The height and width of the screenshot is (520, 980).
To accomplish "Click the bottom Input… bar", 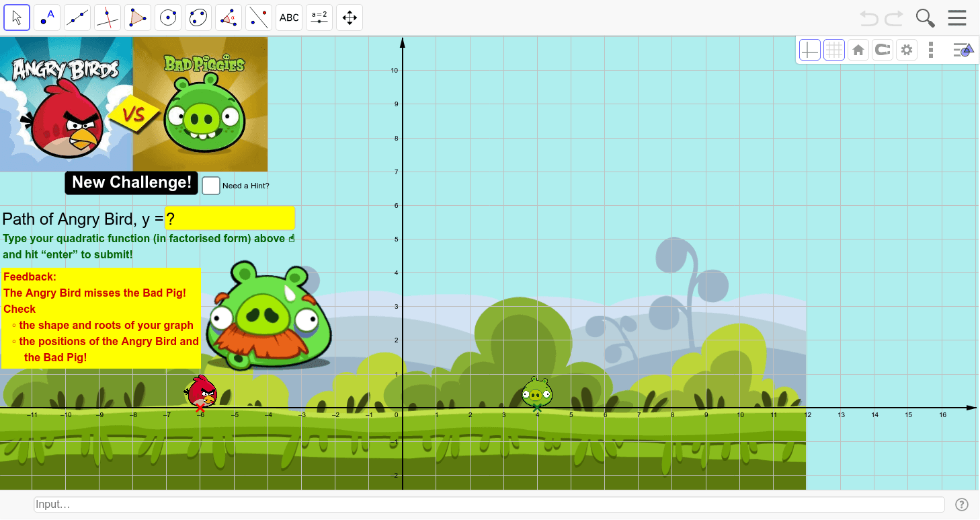I will (x=489, y=505).
